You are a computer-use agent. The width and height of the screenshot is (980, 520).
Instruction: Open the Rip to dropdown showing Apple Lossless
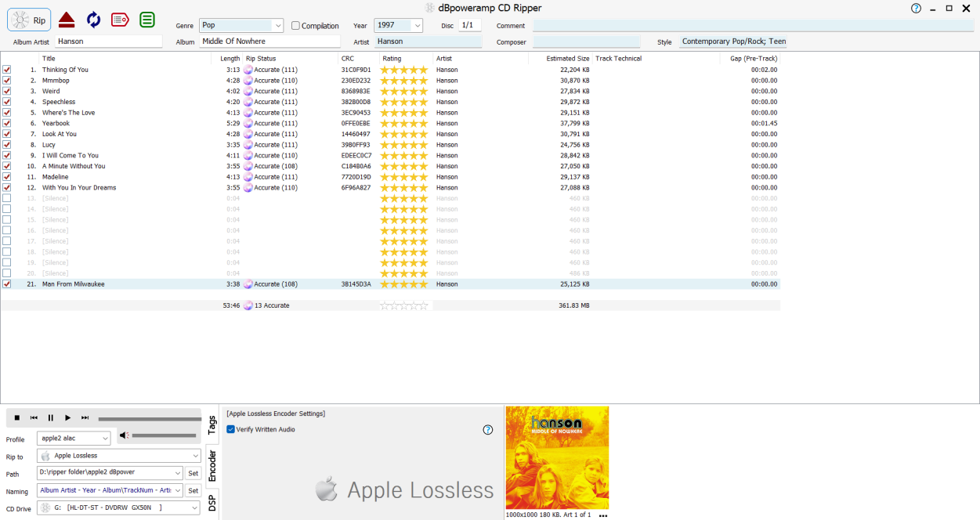pyautogui.click(x=119, y=456)
